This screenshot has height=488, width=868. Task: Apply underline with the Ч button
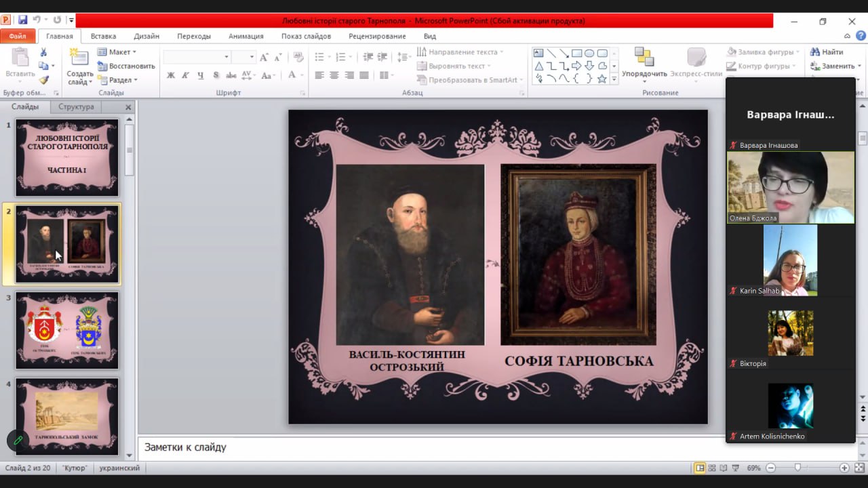click(201, 75)
